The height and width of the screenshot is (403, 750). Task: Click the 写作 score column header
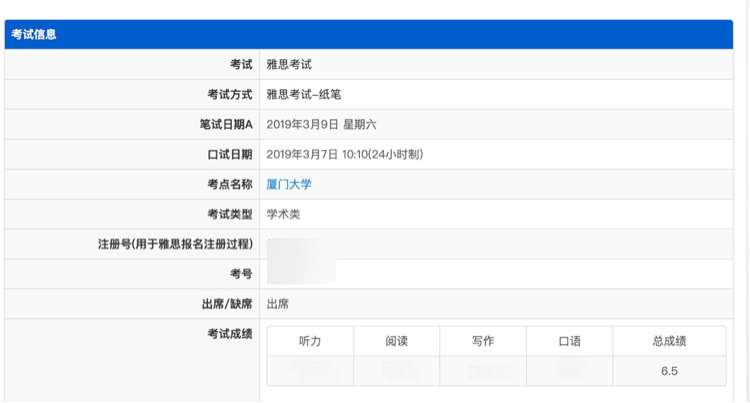[483, 341]
